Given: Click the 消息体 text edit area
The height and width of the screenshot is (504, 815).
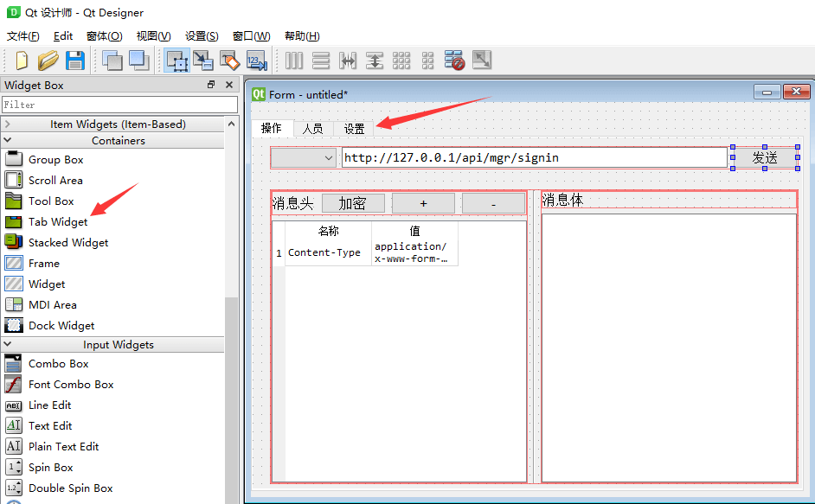Looking at the screenshot, I should 669,348.
